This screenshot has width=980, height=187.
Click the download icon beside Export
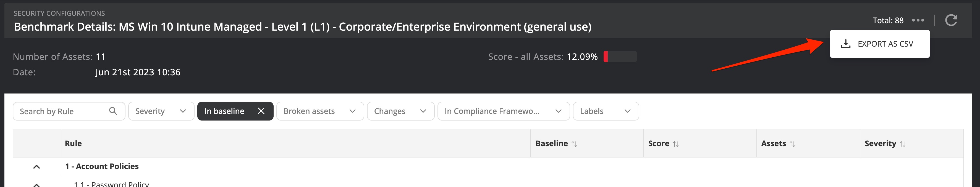pyautogui.click(x=845, y=44)
